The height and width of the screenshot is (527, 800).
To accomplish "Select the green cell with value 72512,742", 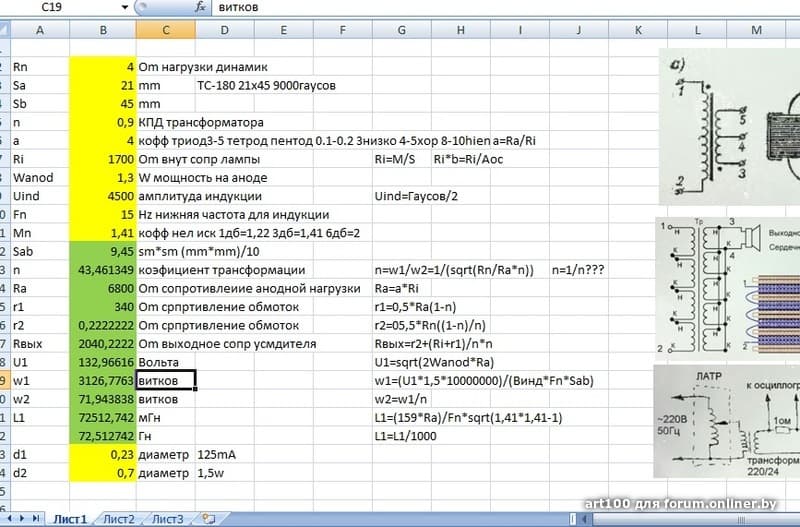I will (x=103, y=418).
